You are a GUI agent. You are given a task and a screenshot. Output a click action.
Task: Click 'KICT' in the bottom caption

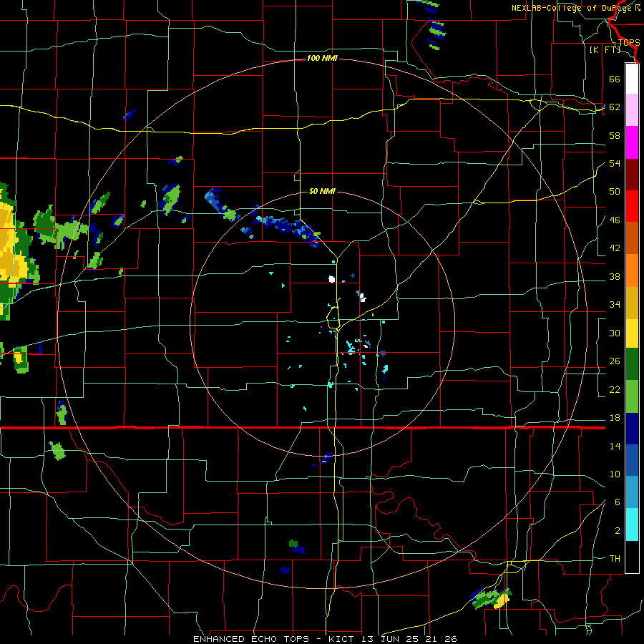coord(343,639)
